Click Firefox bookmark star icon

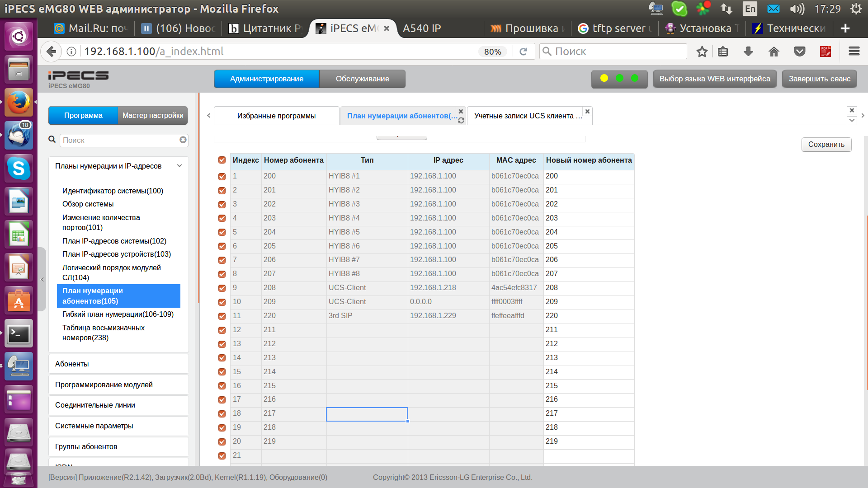coord(702,52)
